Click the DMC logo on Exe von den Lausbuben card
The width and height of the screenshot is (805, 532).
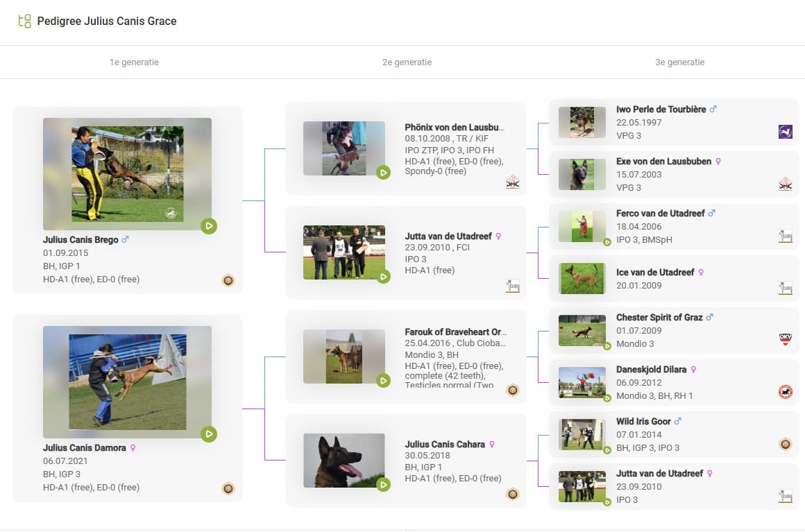[785, 184]
